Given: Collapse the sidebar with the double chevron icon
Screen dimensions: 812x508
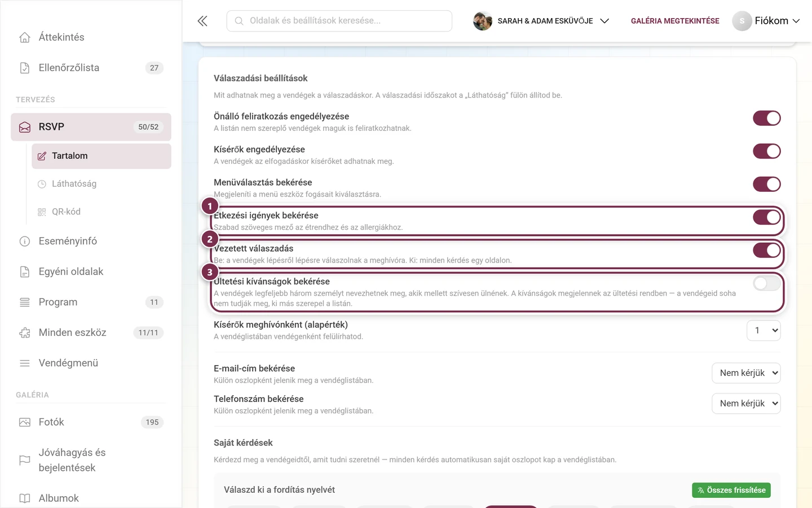Looking at the screenshot, I should click(202, 21).
